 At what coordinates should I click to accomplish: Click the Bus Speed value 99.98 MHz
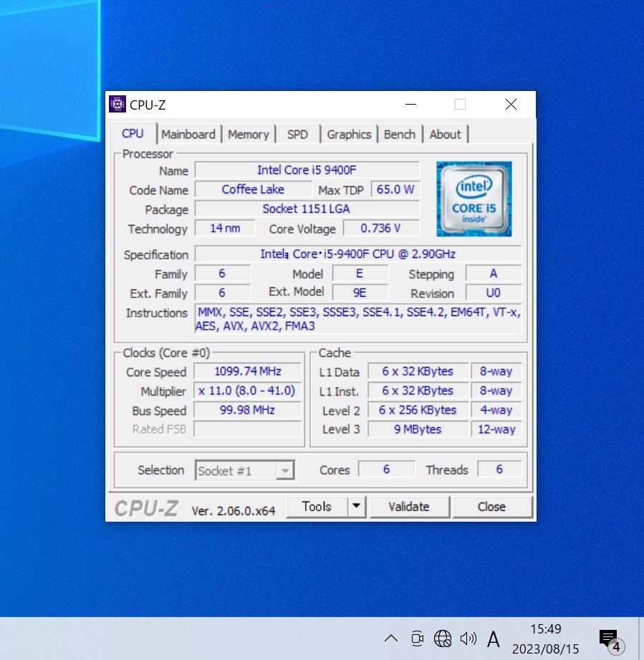[x=248, y=410]
